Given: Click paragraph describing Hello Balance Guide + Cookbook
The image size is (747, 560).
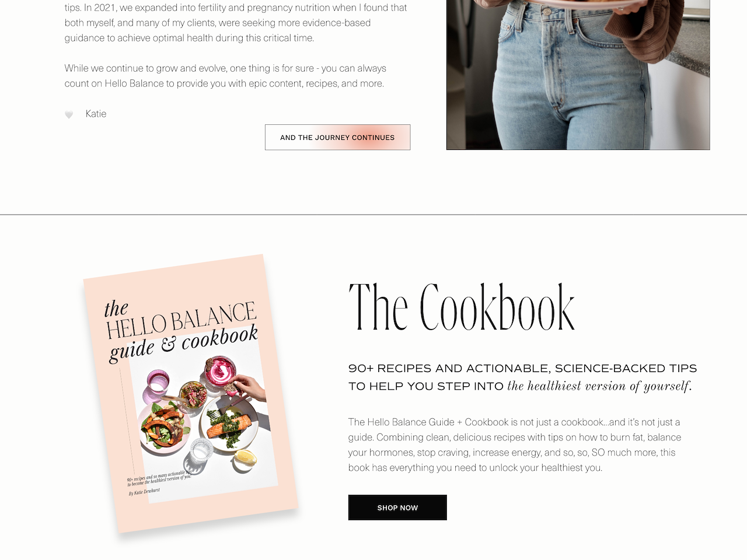Looking at the screenshot, I should (515, 444).
